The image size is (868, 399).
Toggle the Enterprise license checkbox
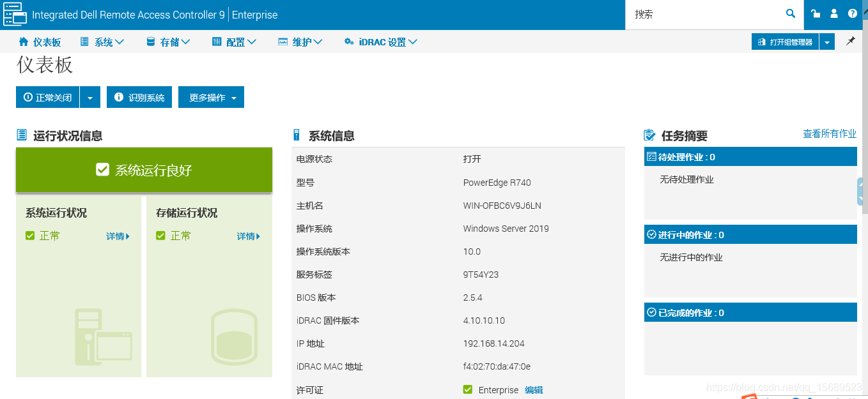click(x=467, y=389)
